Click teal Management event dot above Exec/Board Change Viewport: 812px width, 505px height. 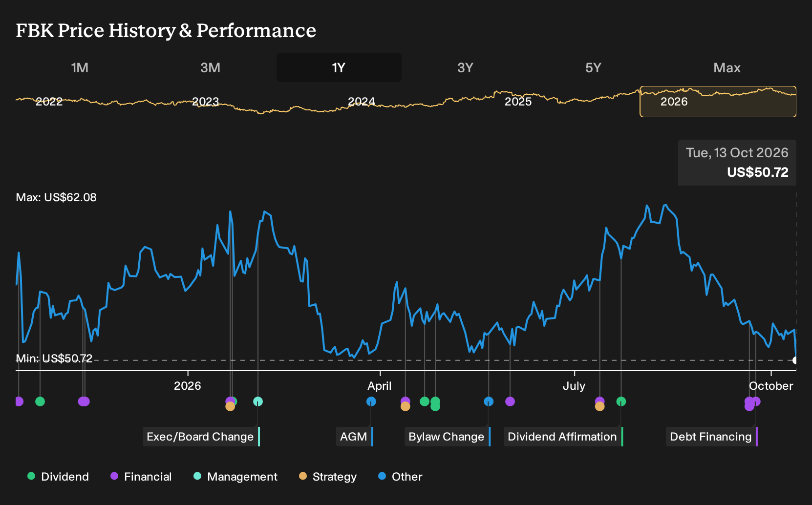pyautogui.click(x=258, y=401)
